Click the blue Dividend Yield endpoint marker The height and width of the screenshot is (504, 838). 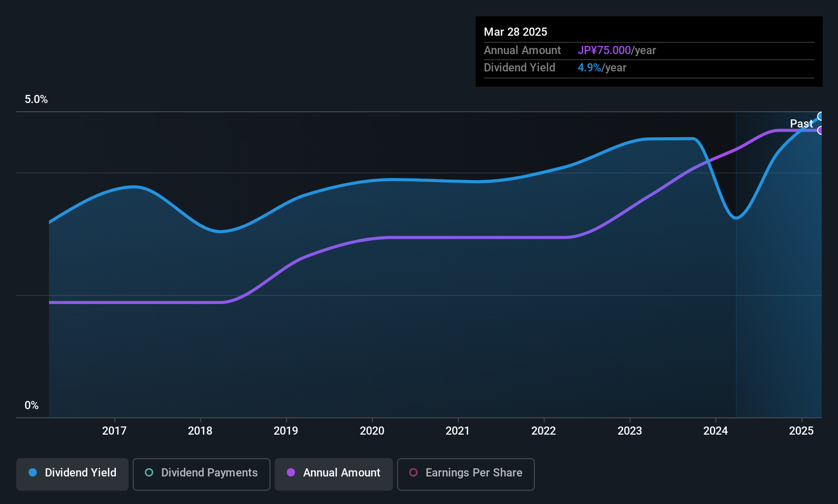pos(821,116)
